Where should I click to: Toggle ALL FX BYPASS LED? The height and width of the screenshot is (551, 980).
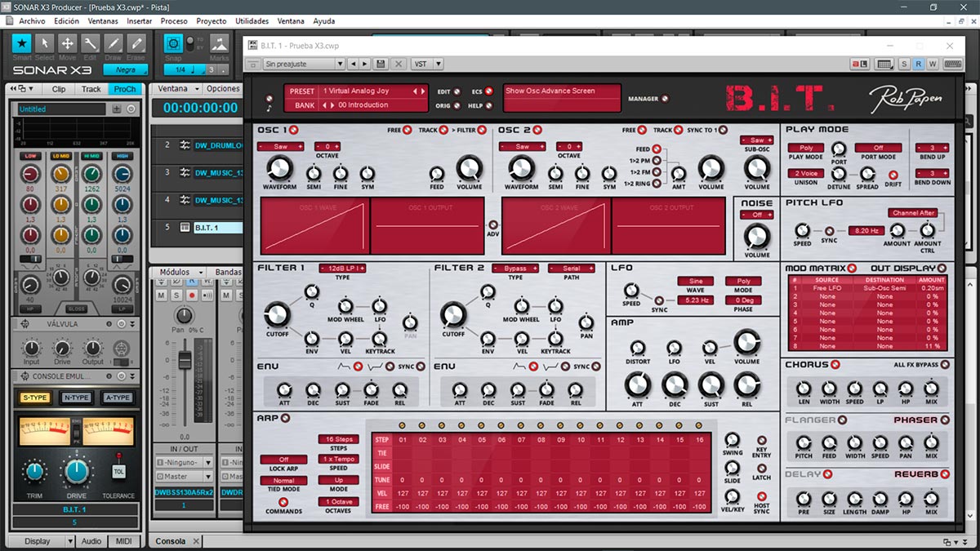point(943,364)
